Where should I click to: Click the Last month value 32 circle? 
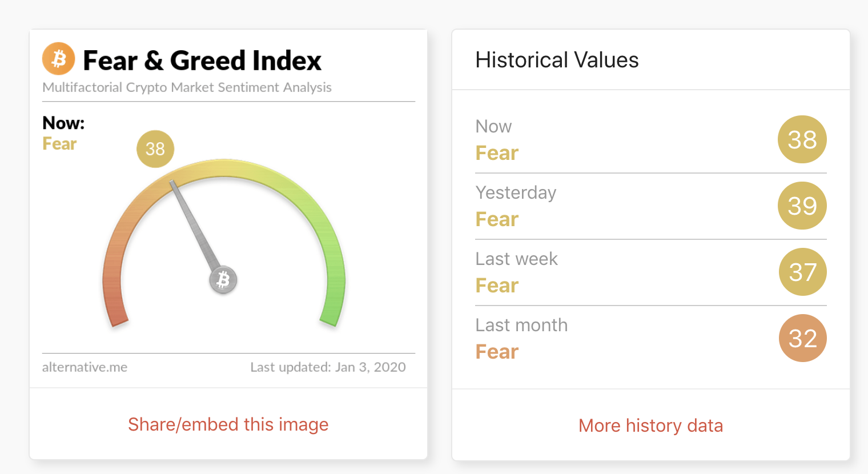(802, 338)
